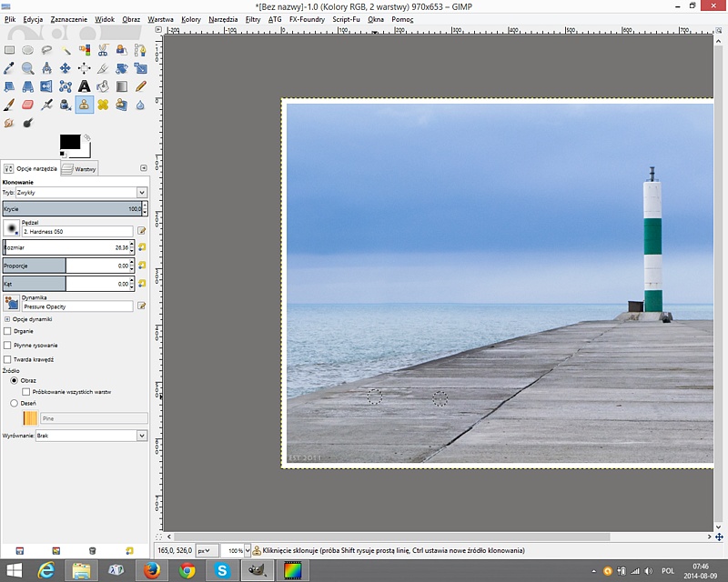728x582 pixels.
Task: Open Chrome from the taskbar
Action: pyautogui.click(x=187, y=570)
